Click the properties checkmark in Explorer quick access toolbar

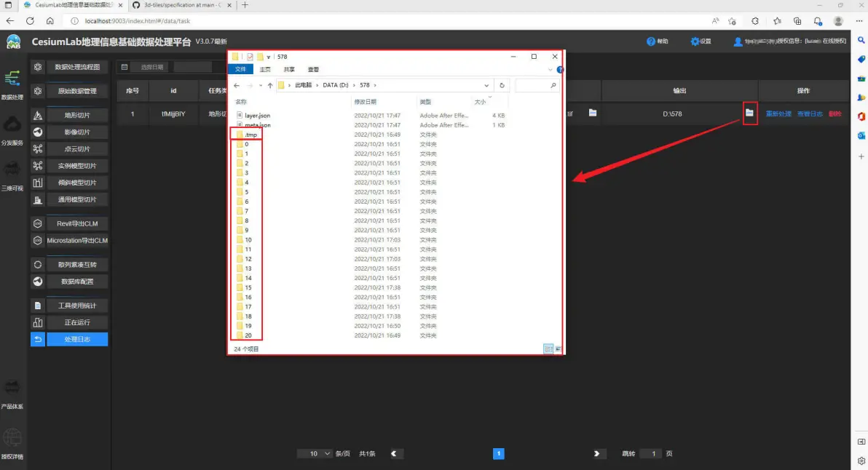tap(250, 57)
